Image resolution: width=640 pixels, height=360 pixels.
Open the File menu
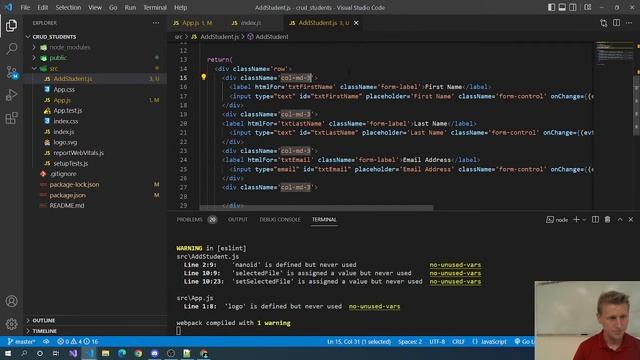pos(25,7)
